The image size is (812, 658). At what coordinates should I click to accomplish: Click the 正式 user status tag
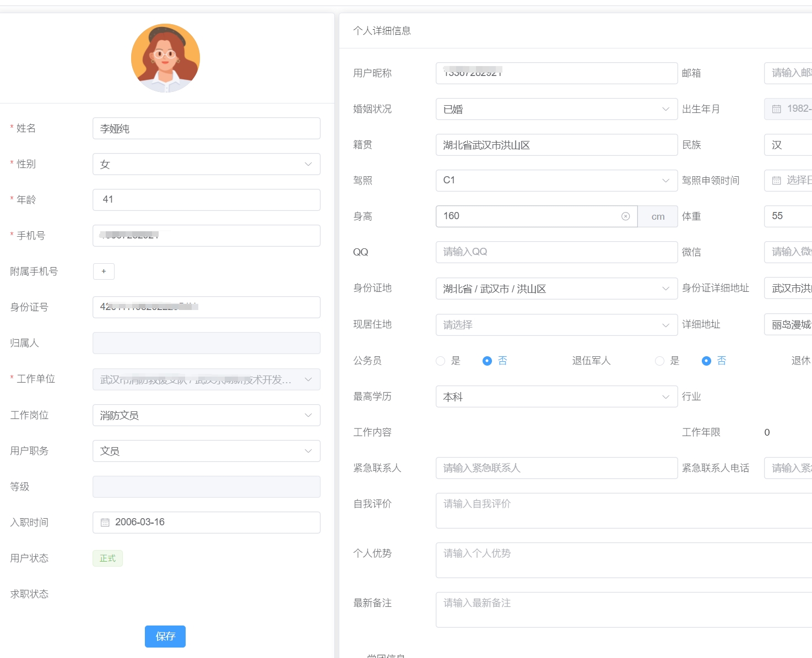tap(107, 558)
